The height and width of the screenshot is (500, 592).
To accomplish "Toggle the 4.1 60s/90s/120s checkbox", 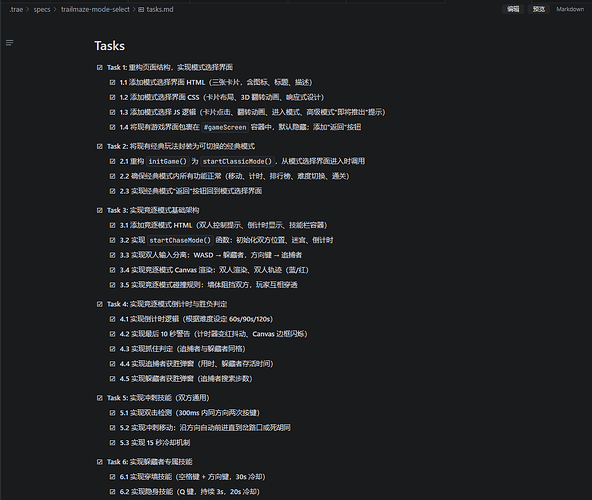I will (x=113, y=319).
